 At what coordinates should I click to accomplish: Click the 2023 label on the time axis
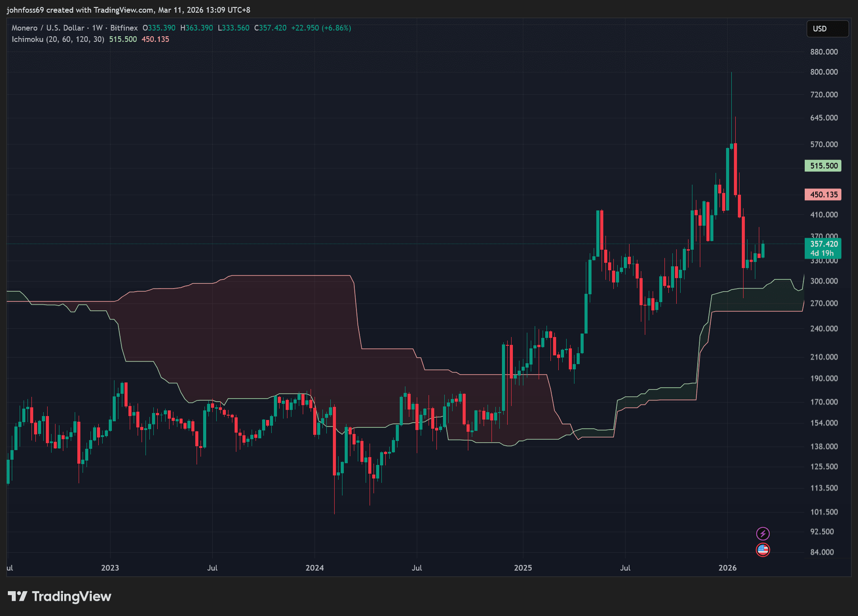tap(110, 568)
